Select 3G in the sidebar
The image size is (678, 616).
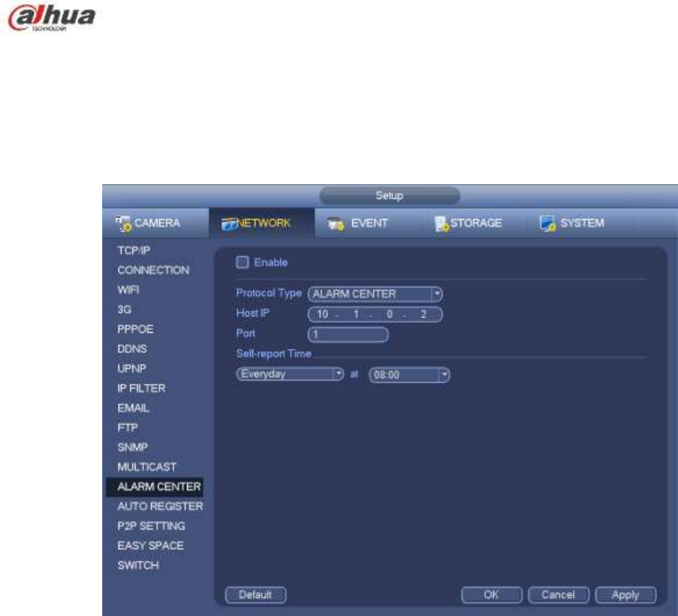click(x=124, y=310)
